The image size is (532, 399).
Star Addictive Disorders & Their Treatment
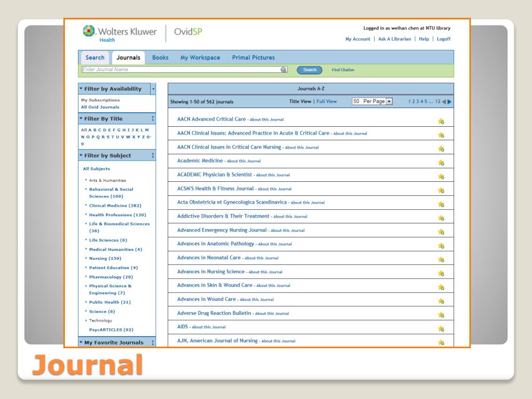click(441, 218)
